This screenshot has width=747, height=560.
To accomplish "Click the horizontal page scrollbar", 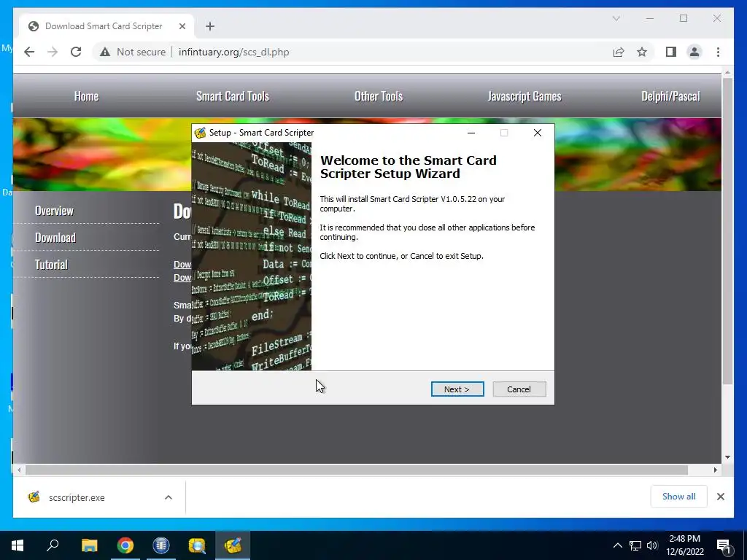I will [x=356, y=470].
